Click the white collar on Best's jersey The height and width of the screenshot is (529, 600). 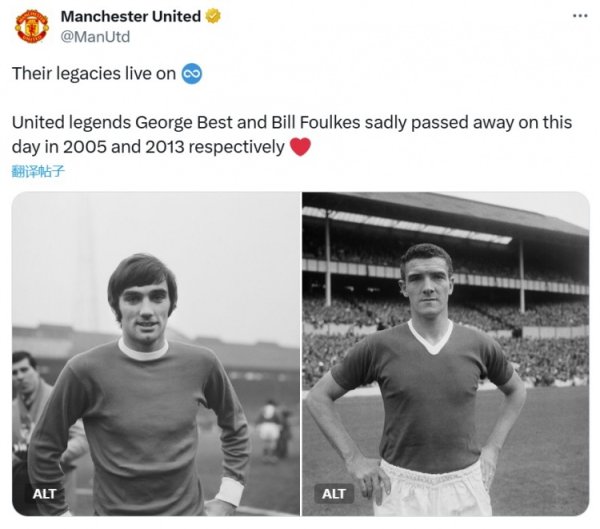(143, 350)
